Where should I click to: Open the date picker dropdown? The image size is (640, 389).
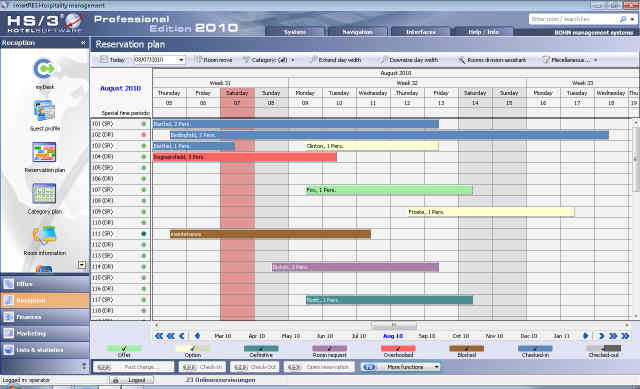click(x=181, y=60)
